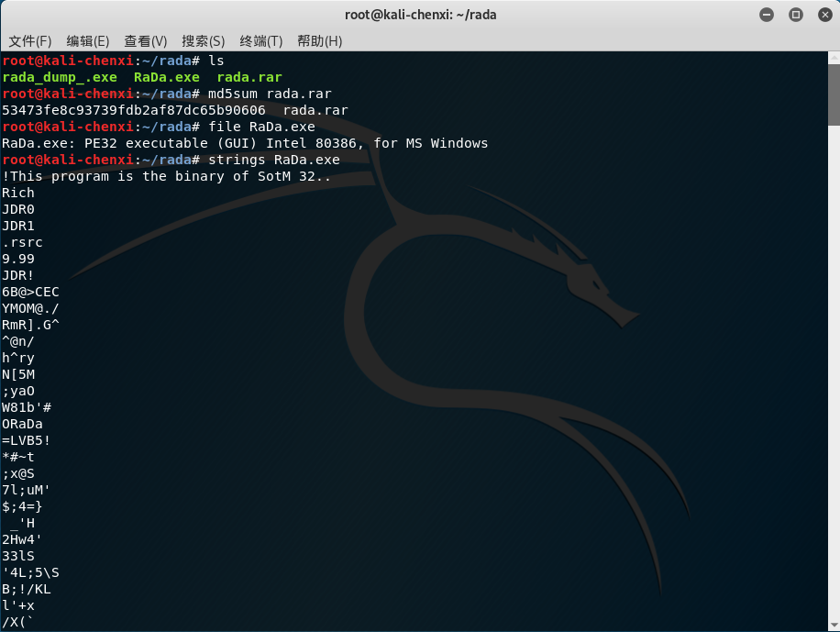Click the ';yaO' string line

18,392
